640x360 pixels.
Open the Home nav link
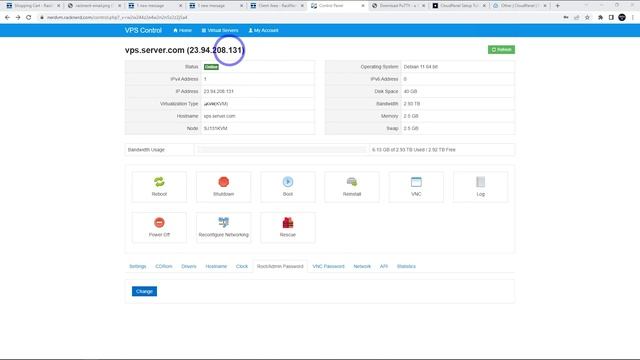[182, 30]
